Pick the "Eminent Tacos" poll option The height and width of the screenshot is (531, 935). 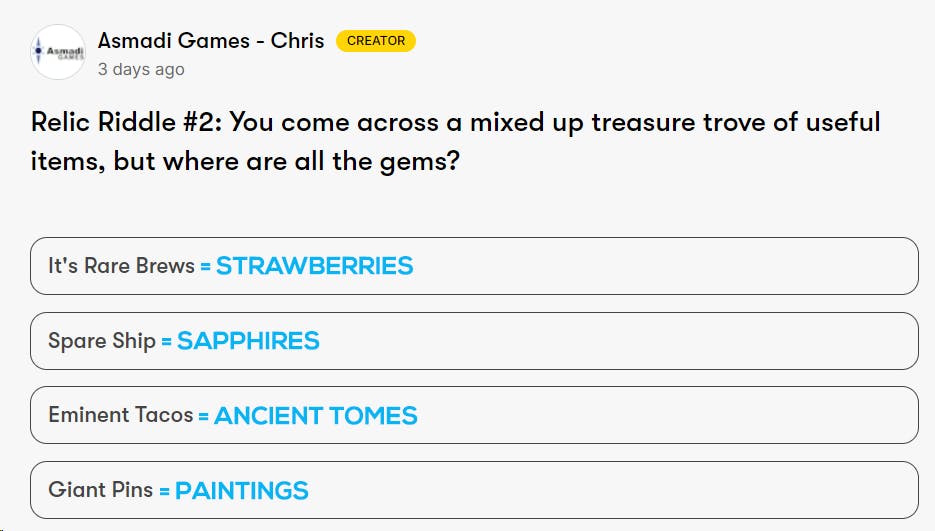click(120, 415)
